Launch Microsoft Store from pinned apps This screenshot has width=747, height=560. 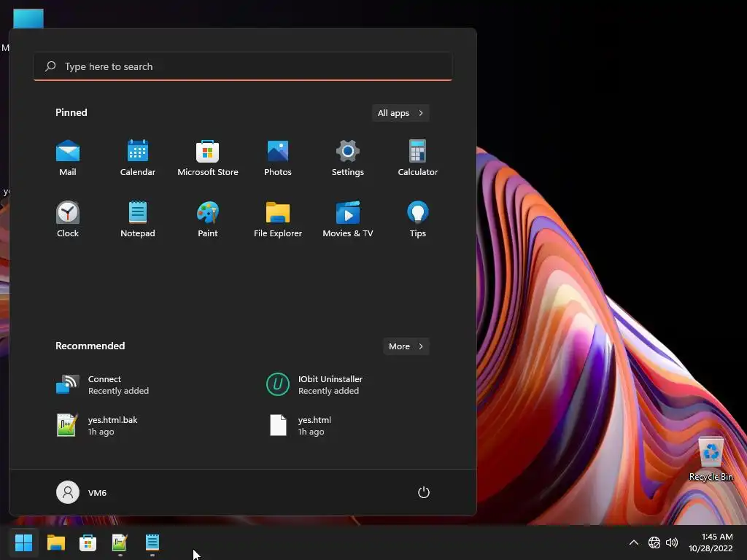[x=208, y=158]
